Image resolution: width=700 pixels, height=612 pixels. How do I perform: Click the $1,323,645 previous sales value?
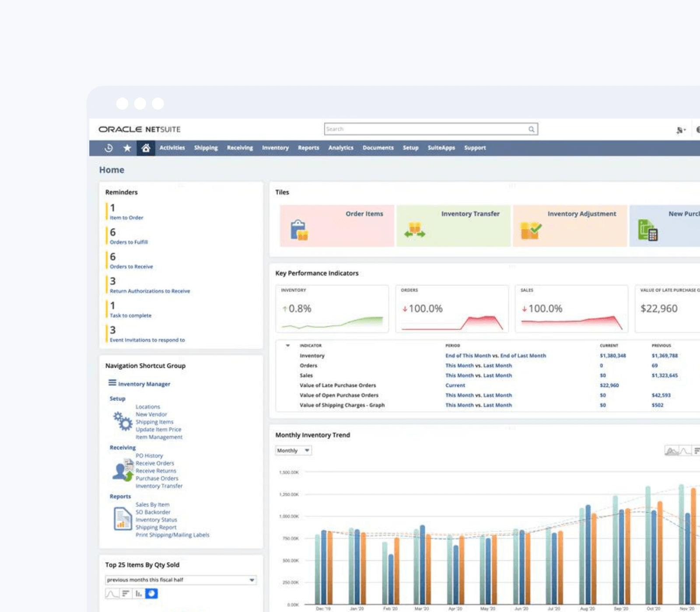(664, 376)
